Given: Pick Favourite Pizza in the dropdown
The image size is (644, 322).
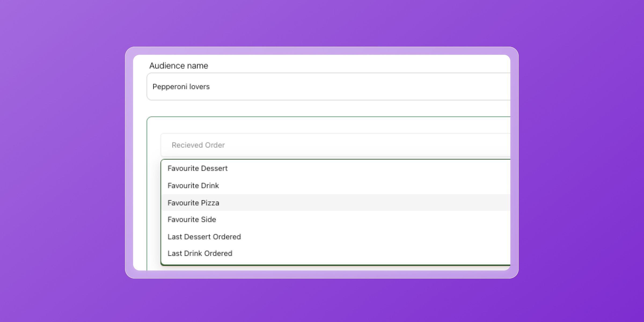Looking at the screenshot, I should 336,203.
